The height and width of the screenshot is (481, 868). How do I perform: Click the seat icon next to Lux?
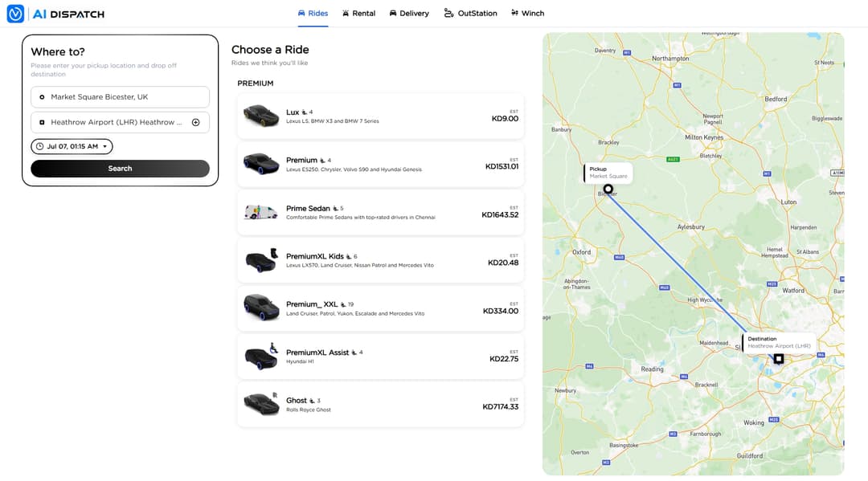click(304, 112)
